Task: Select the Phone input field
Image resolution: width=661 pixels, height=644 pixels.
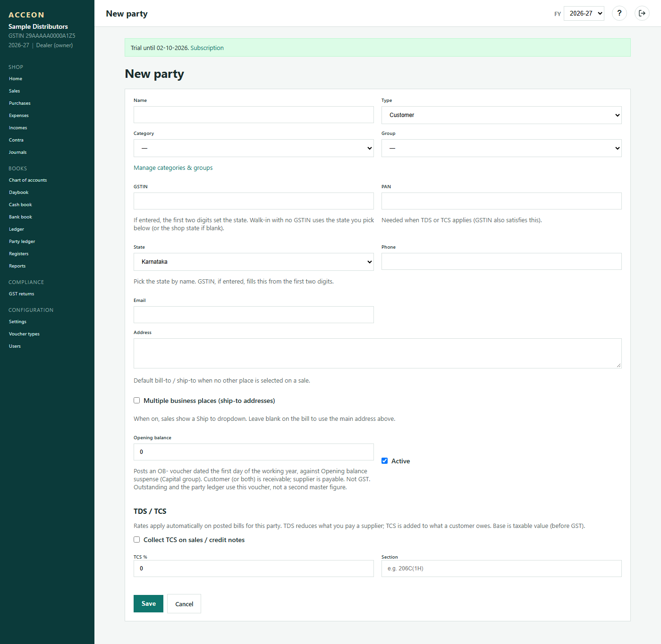Action: (x=501, y=261)
